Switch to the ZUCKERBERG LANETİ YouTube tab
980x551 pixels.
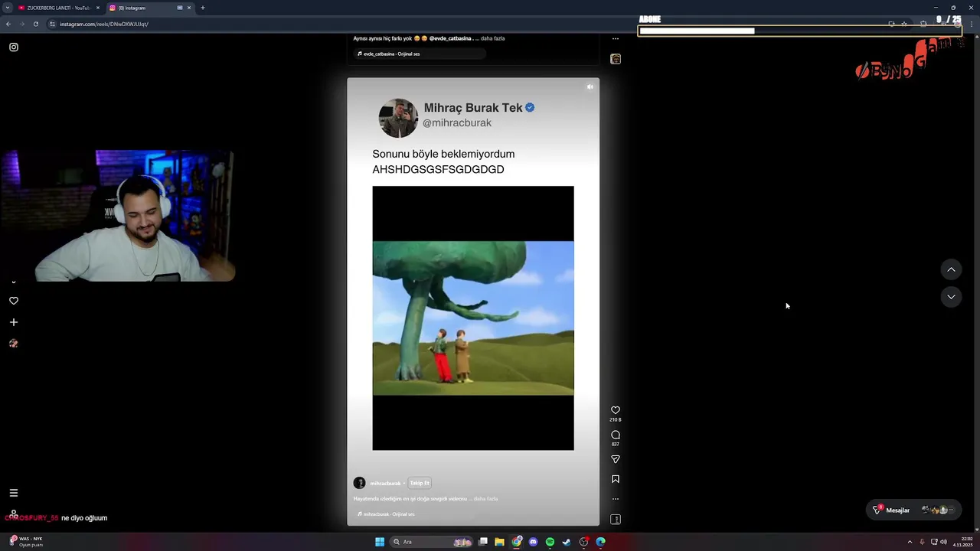point(59,8)
